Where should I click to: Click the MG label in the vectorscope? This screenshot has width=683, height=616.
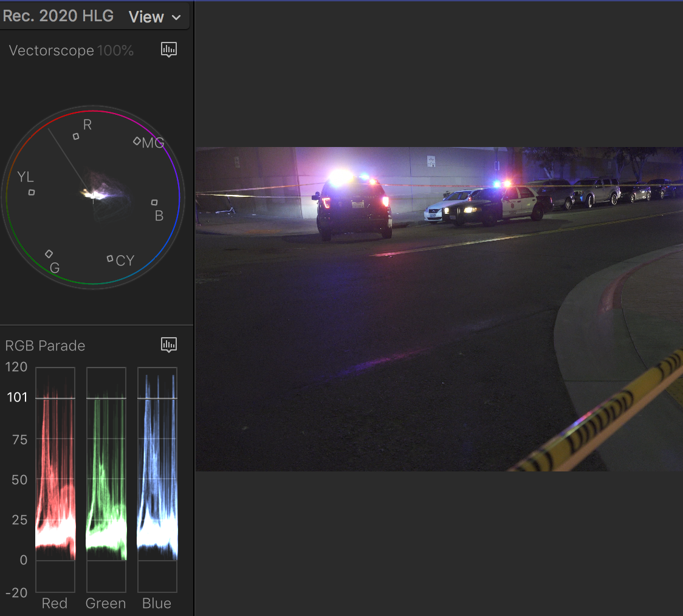pyautogui.click(x=153, y=142)
